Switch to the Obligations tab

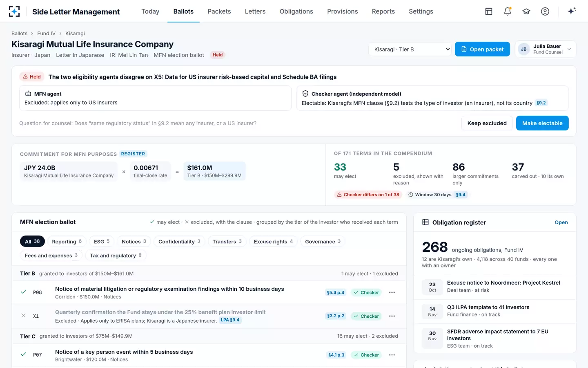click(296, 11)
